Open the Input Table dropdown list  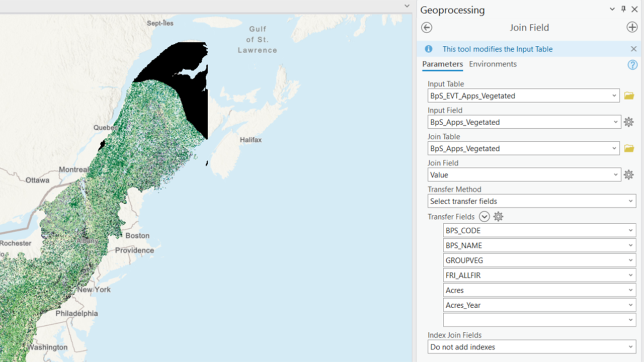point(615,96)
